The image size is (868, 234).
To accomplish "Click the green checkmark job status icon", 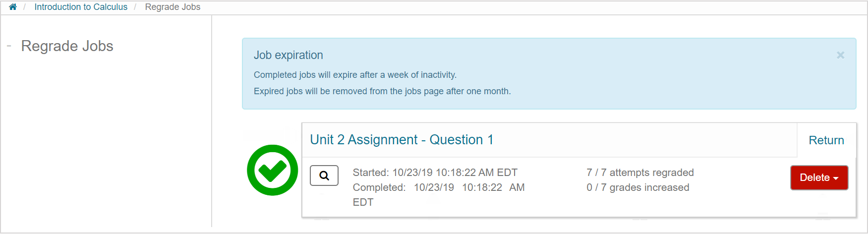I will pyautogui.click(x=272, y=170).
